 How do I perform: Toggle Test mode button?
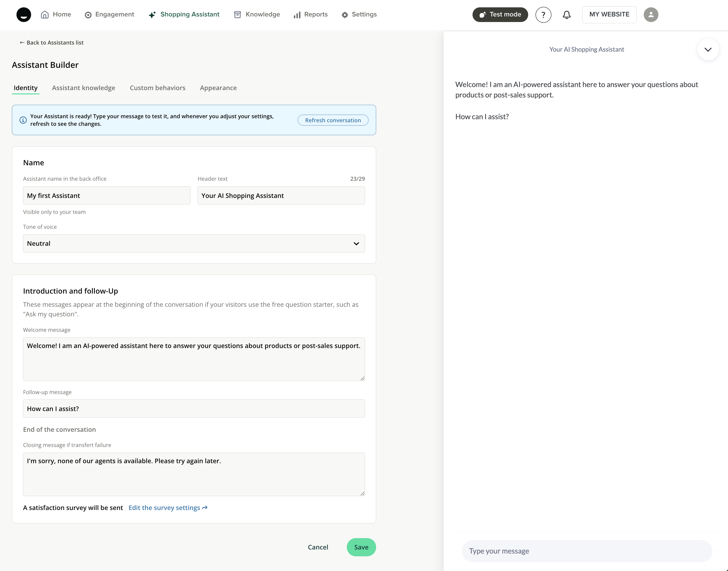pyautogui.click(x=500, y=15)
